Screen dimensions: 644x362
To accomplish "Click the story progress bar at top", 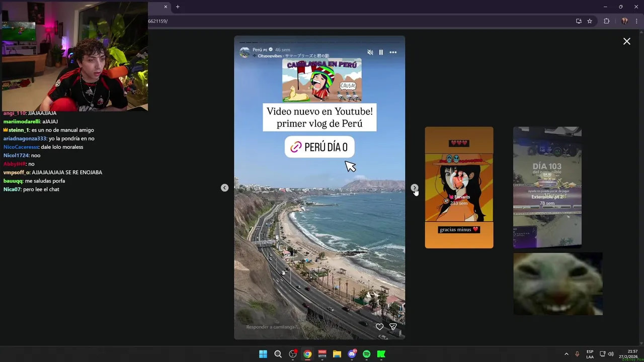I will (x=319, y=42).
